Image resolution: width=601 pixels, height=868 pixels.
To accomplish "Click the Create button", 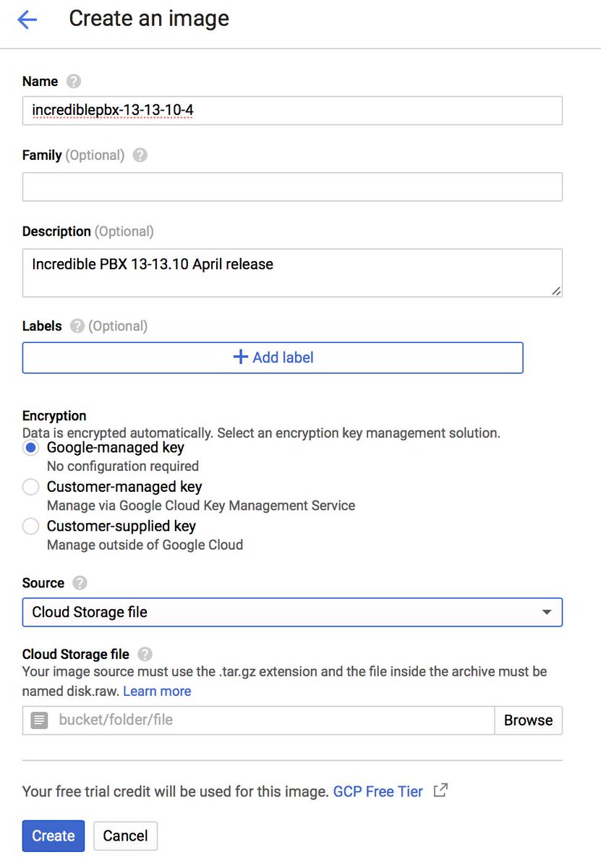I will pos(54,835).
